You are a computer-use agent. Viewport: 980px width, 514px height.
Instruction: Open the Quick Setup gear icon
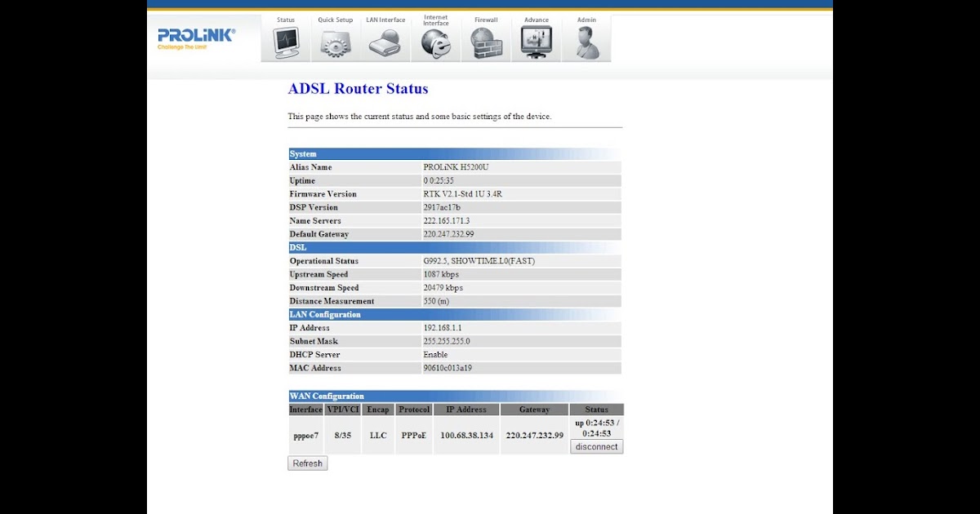point(336,42)
